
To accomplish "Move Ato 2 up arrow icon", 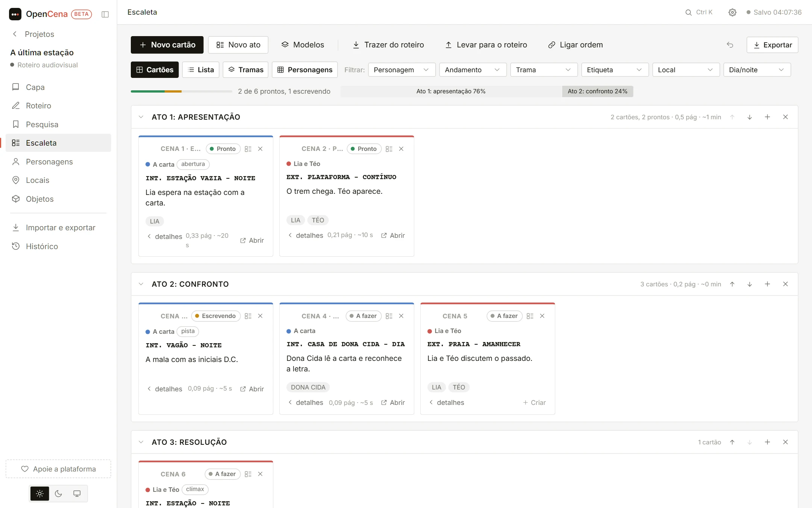I will (x=732, y=284).
